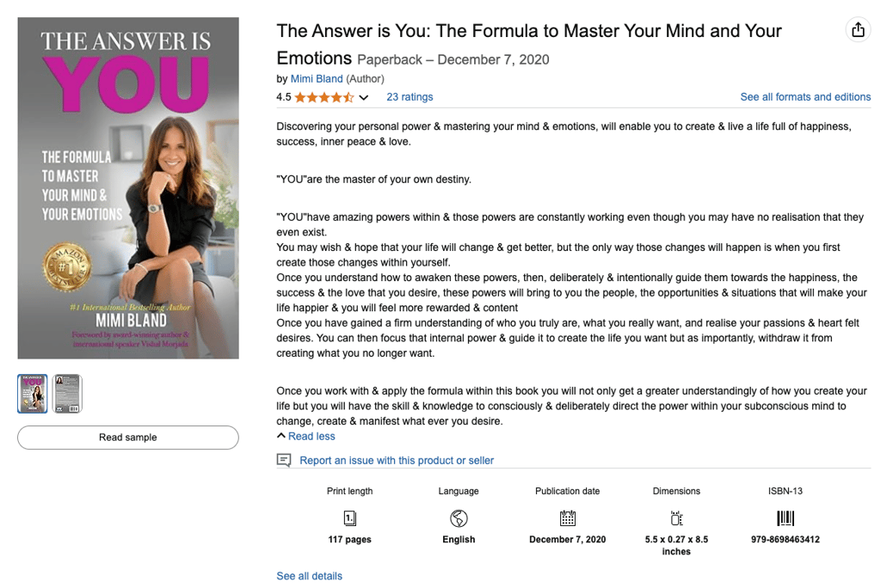The height and width of the screenshot is (588, 881).
Task: Click the Language globe icon
Action: click(x=459, y=518)
